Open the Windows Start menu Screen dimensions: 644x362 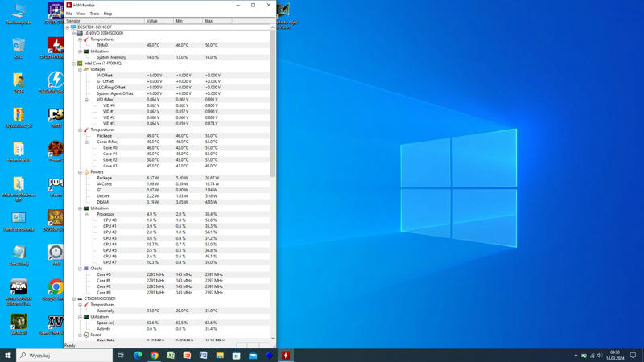8,356
